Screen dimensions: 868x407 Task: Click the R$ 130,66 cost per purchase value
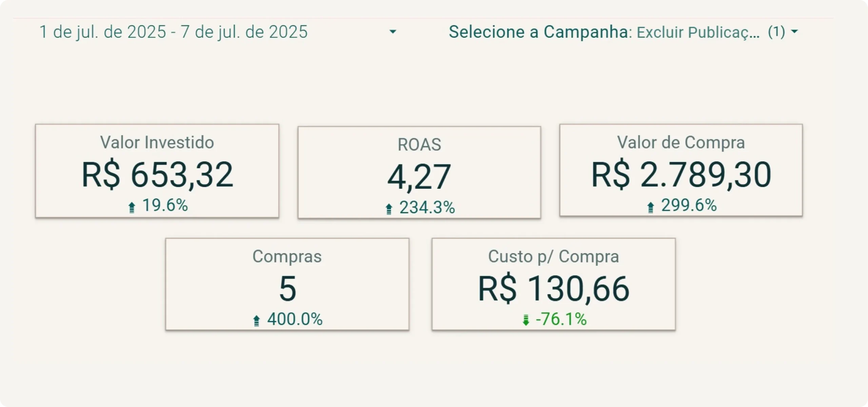tap(554, 289)
